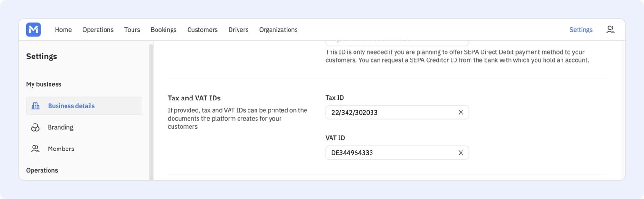644x199 pixels.
Task: Click the blue M app logo
Action: point(33,30)
